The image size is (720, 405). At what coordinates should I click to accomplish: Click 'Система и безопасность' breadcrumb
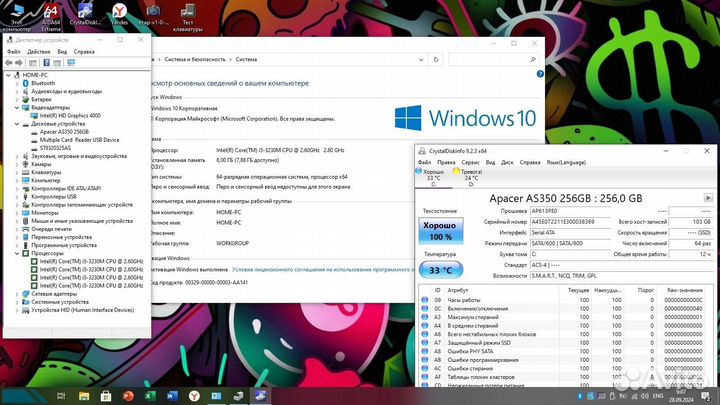coord(195,60)
